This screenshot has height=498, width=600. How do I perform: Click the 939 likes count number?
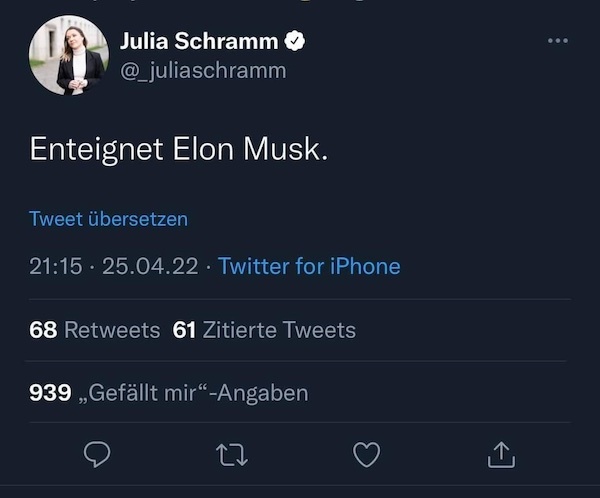[x=50, y=393]
